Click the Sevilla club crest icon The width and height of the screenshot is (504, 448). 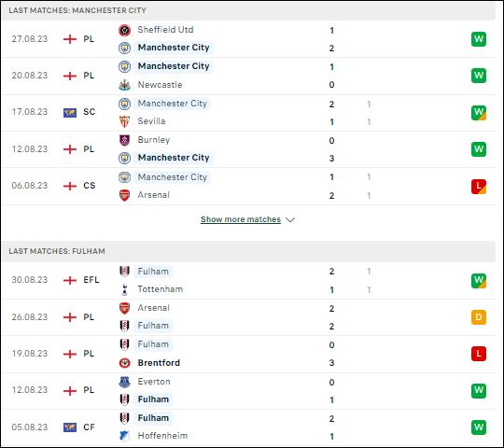(124, 121)
